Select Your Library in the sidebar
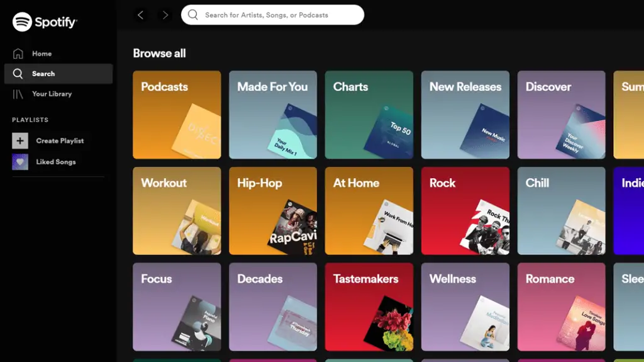644x362 pixels. click(x=52, y=94)
